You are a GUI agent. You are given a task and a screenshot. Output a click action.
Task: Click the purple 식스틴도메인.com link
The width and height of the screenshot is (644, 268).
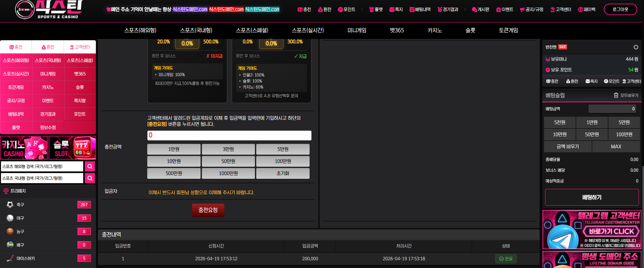[190, 9]
